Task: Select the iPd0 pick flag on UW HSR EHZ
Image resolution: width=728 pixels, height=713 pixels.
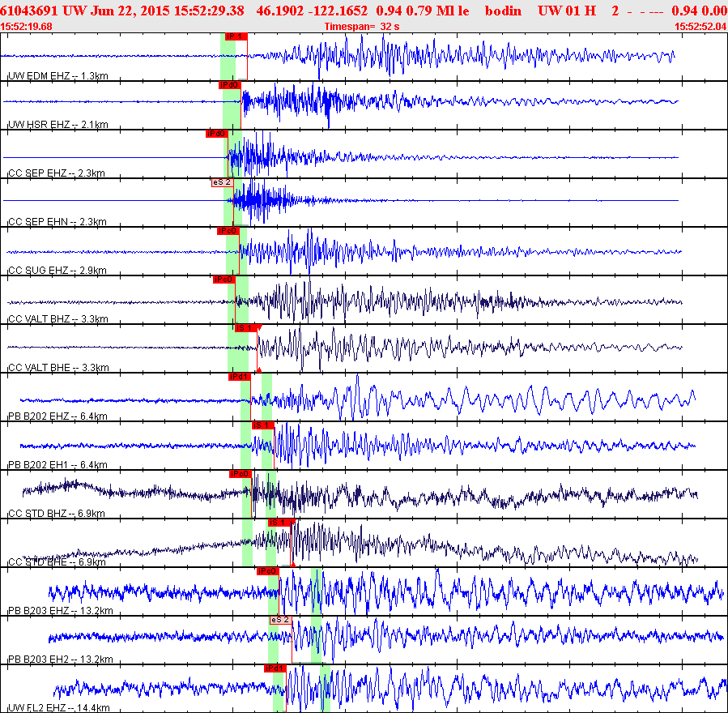Action: tap(230, 85)
